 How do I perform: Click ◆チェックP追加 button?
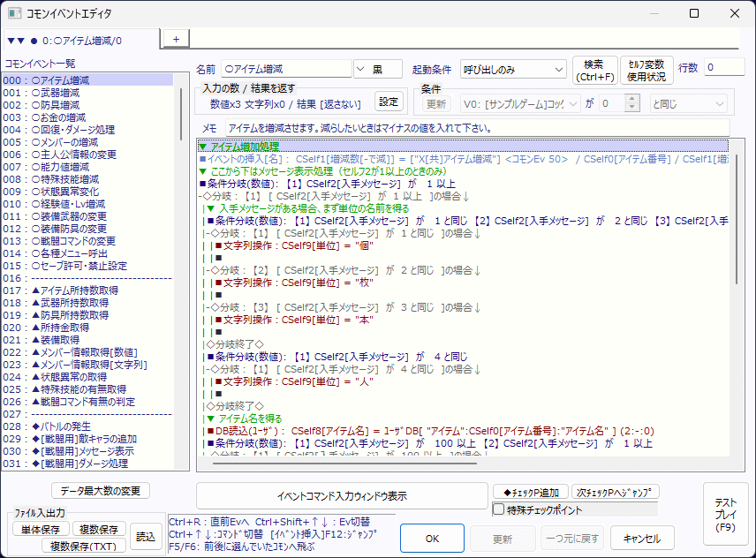[530, 492]
